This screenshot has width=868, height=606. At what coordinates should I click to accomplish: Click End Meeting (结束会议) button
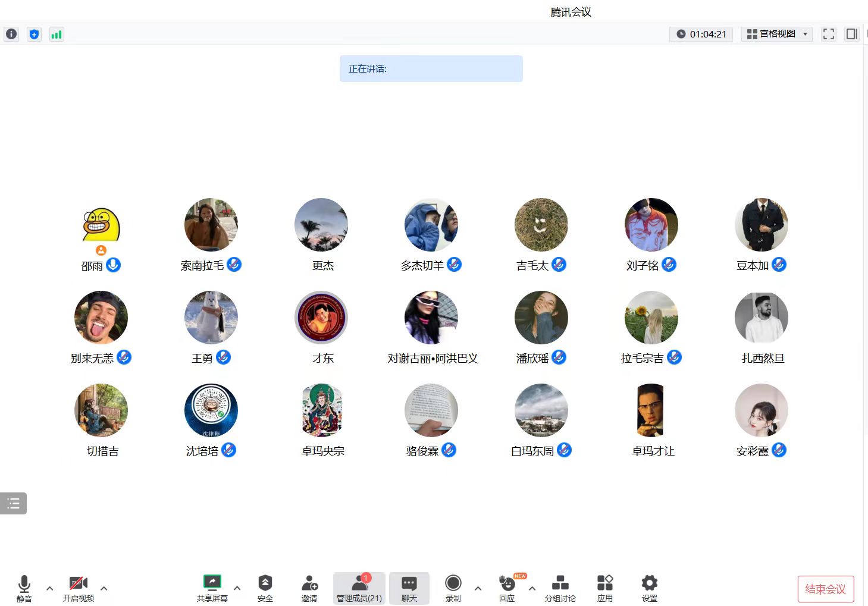[825, 589]
